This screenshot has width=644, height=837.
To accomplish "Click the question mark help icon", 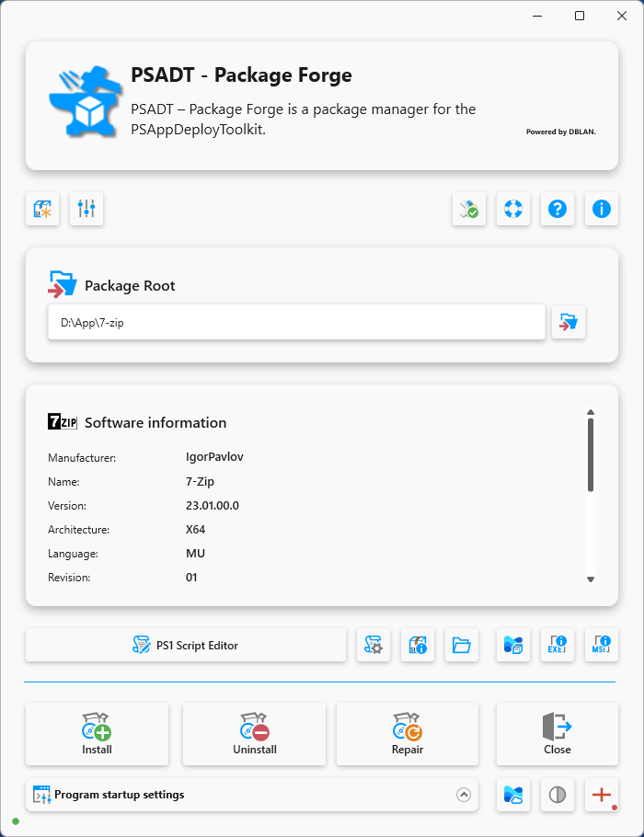I will (558, 209).
